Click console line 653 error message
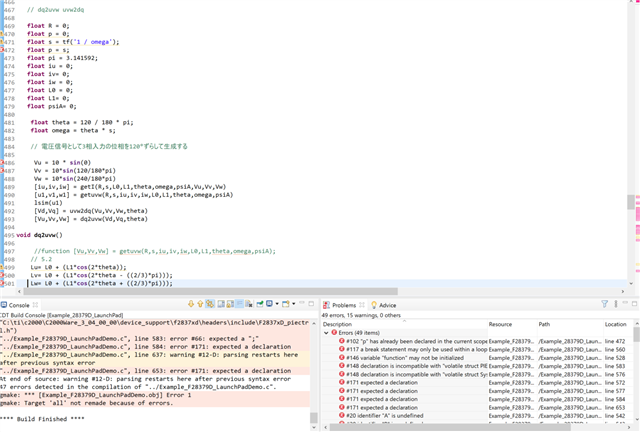 (x=146, y=371)
